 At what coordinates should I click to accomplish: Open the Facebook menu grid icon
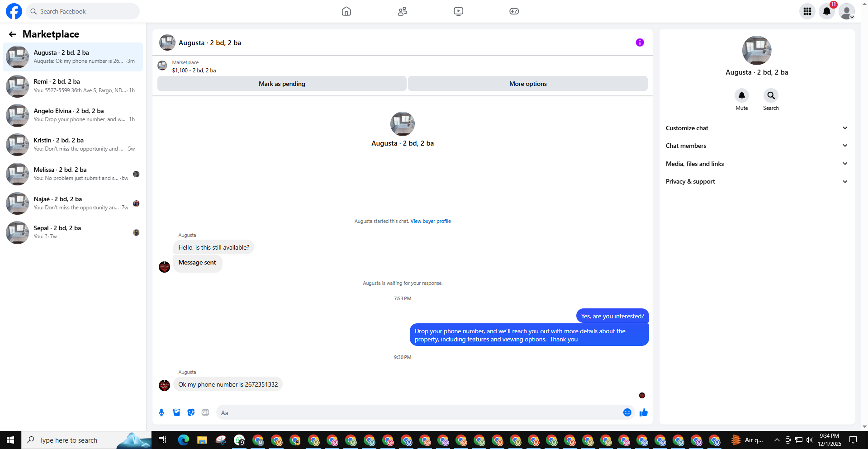point(807,11)
